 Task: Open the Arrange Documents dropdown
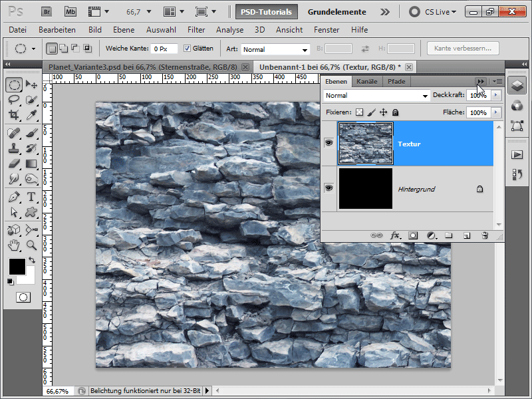pos(174,12)
